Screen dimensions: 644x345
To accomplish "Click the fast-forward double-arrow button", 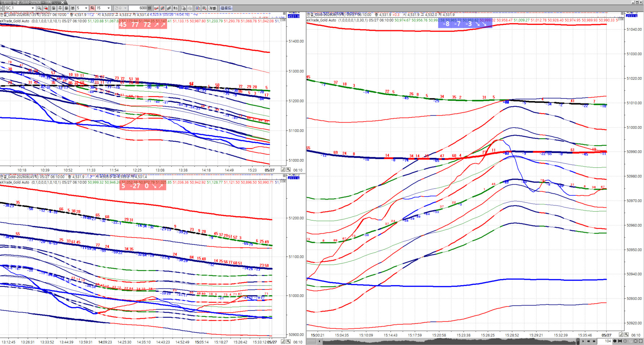I will [594, 341].
